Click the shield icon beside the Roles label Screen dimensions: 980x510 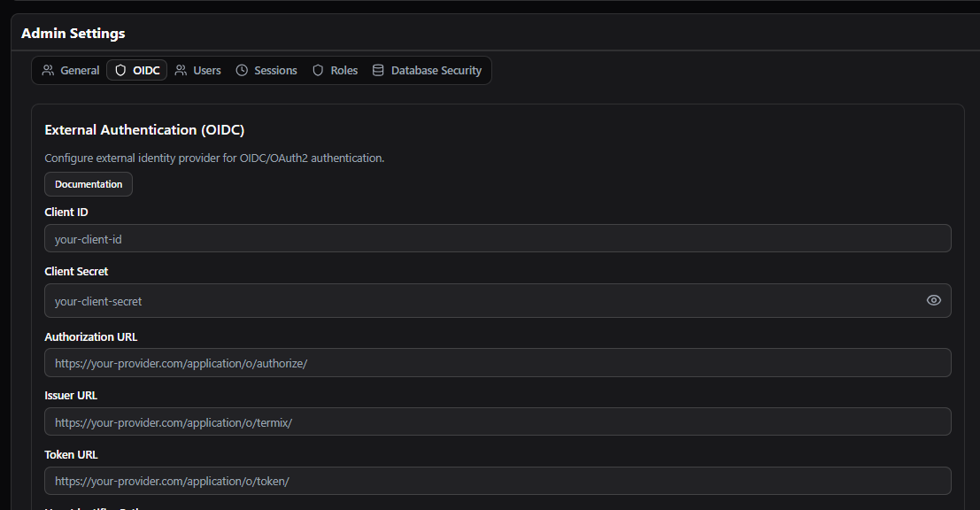(318, 70)
